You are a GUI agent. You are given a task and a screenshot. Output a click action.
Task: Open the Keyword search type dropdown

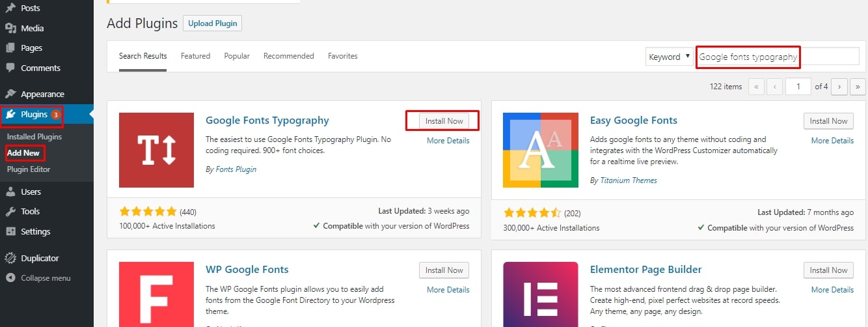[669, 57]
